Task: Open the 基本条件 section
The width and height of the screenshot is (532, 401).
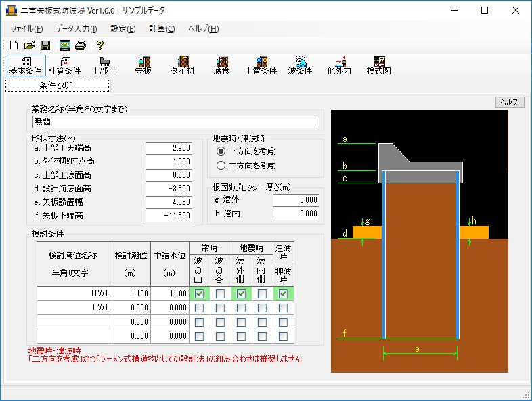Action: [x=26, y=66]
